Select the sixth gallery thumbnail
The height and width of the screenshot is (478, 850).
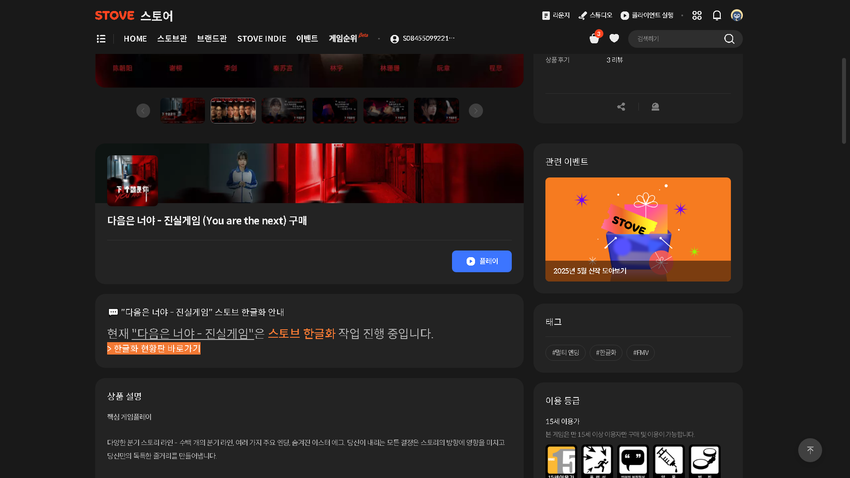pyautogui.click(x=436, y=111)
